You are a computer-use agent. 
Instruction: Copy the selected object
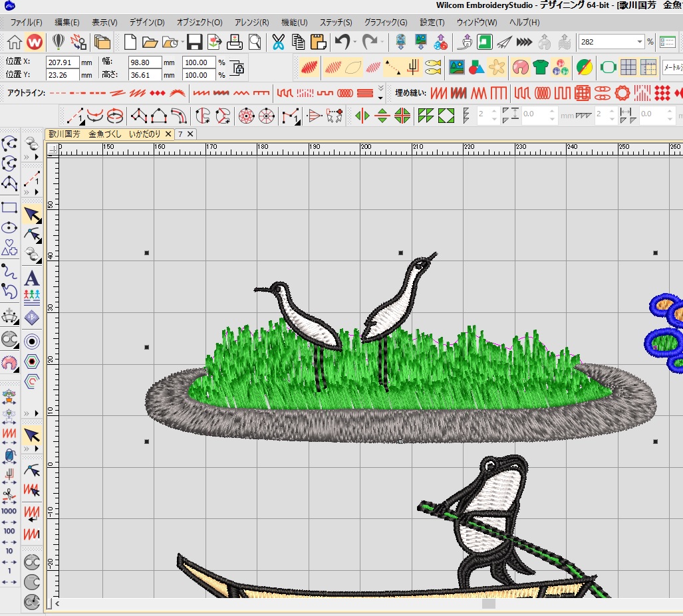pos(299,43)
